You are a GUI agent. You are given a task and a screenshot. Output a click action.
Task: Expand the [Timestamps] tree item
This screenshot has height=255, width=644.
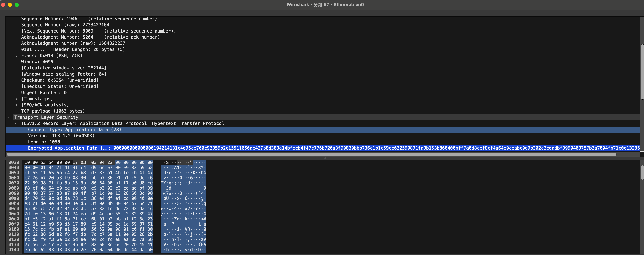pyautogui.click(x=16, y=99)
